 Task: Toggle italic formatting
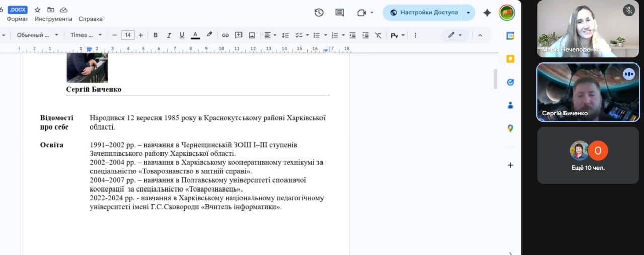click(x=169, y=35)
